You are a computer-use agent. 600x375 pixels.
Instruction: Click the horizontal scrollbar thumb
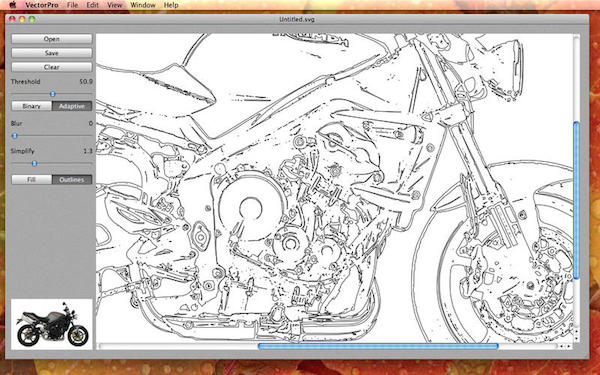coord(378,346)
